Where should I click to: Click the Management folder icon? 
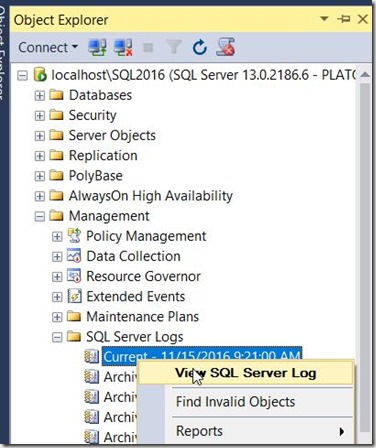pos(56,216)
